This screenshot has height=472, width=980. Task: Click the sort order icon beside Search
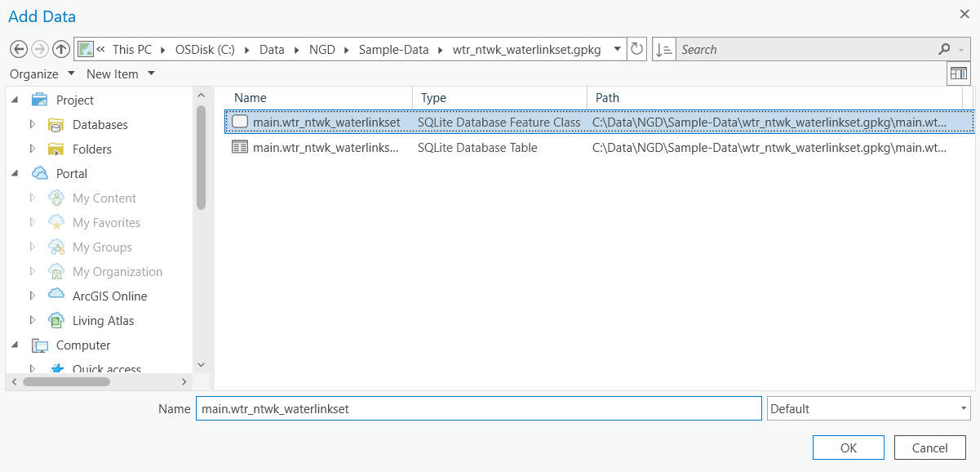pos(663,49)
